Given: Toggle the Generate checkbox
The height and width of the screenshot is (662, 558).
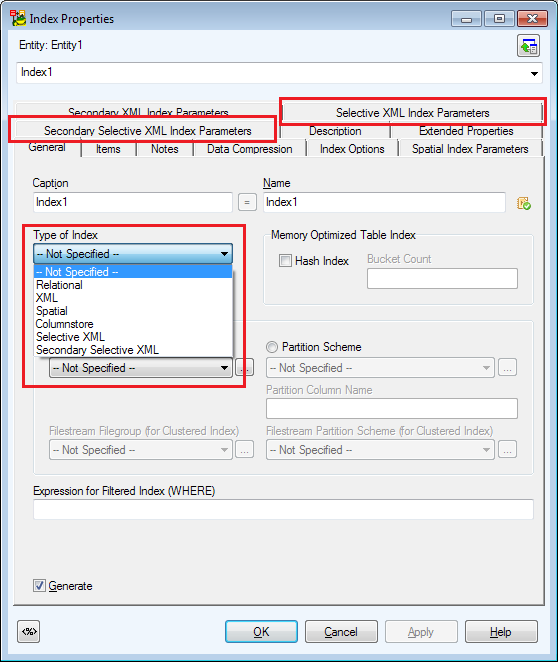Looking at the screenshot, I should [x=39, y=586].
